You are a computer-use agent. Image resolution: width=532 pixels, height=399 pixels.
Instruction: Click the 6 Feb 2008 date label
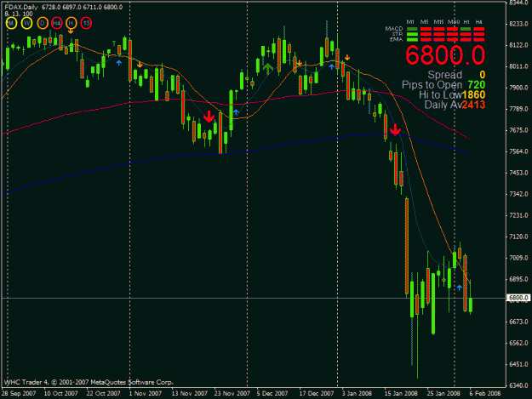click(x=485, y=393)
